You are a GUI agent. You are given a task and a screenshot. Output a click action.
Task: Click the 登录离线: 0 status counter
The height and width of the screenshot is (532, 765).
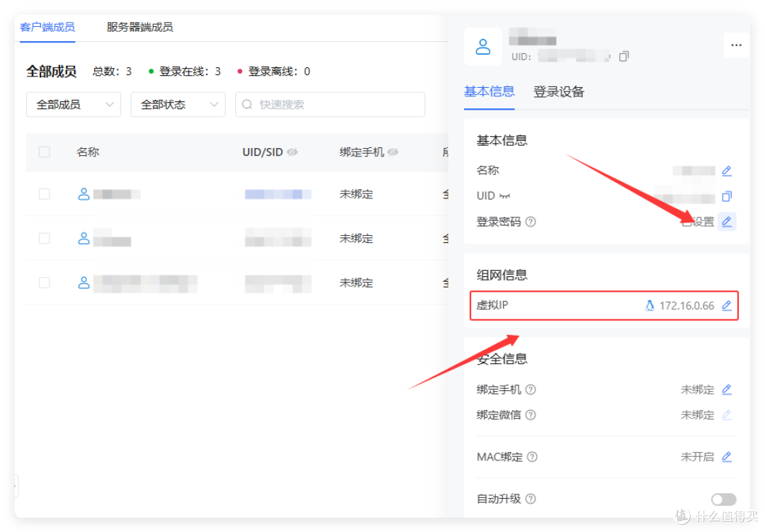pyautogui.click(x=273, y=72)
